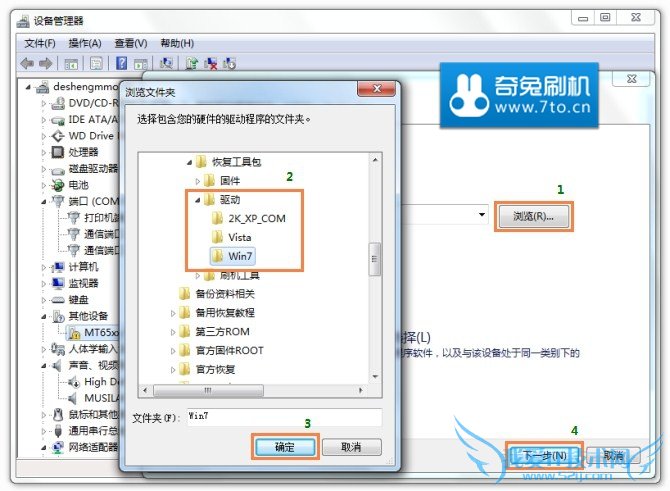
Task: Click the scan for hardware changes icon
Action: [x=166, y=63]
